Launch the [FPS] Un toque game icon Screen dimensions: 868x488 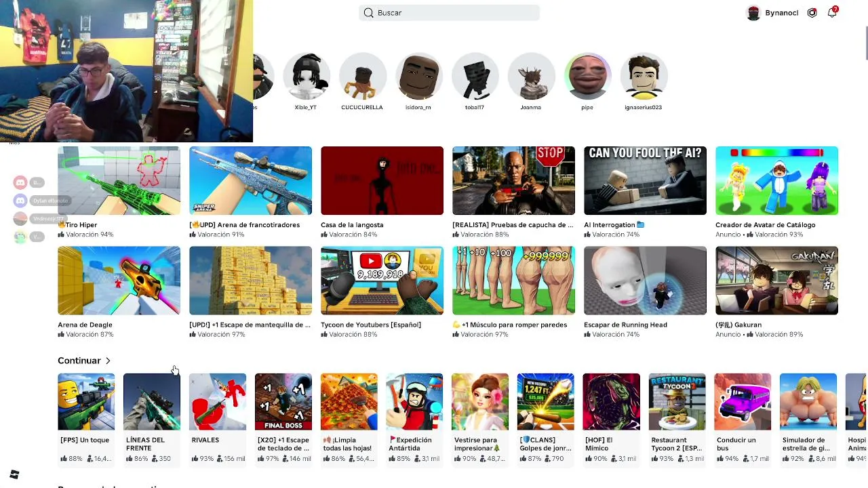(x=86, y=401)
